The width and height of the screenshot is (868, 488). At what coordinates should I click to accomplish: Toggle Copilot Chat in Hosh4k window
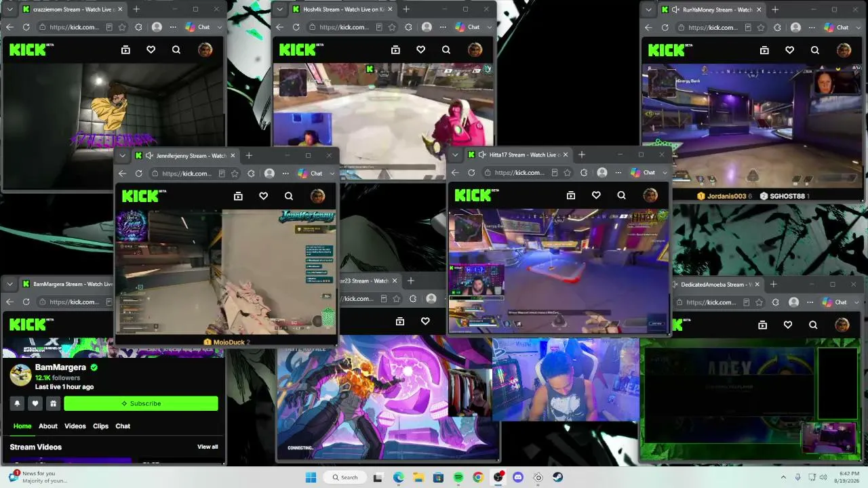coord(468,27)
